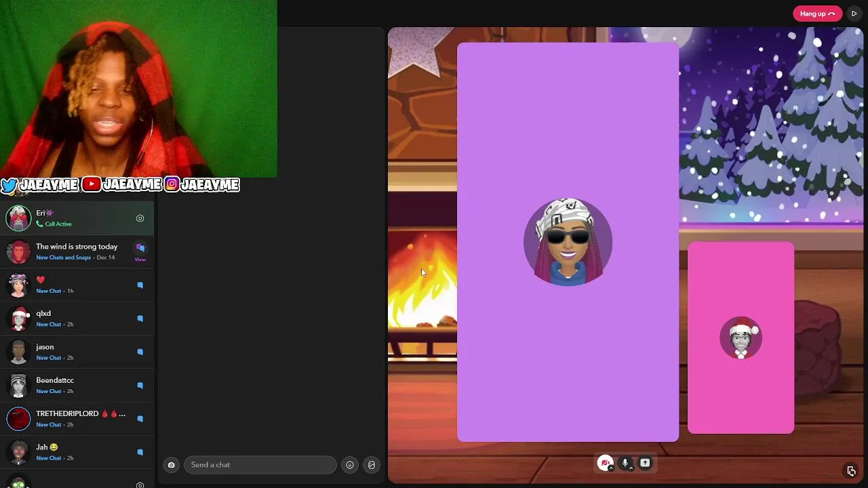Click qlxd's Santa hat avatar
This screenshot has height=488, width=868.
click(x=18, y=319)
